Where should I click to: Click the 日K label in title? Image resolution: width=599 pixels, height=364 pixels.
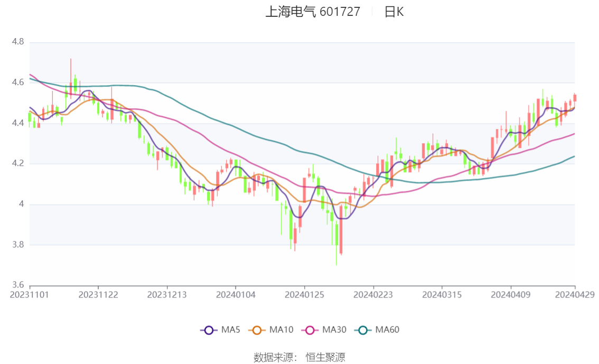pyautogui.click(x=394, y=12)
